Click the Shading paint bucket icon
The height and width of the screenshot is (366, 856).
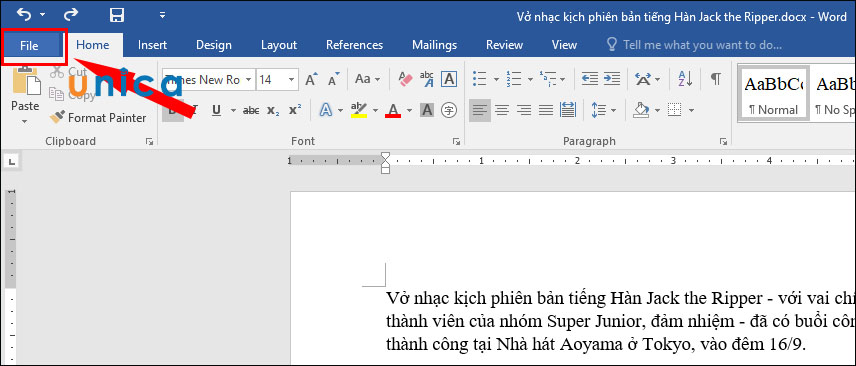tap(640, 110)
